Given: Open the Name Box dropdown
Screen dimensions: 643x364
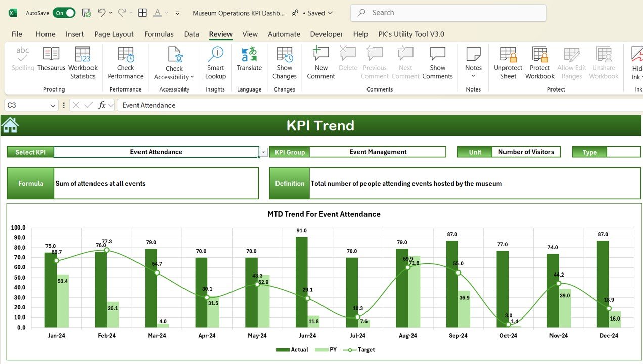Looking at the screenshot, I should pos(53,105).
